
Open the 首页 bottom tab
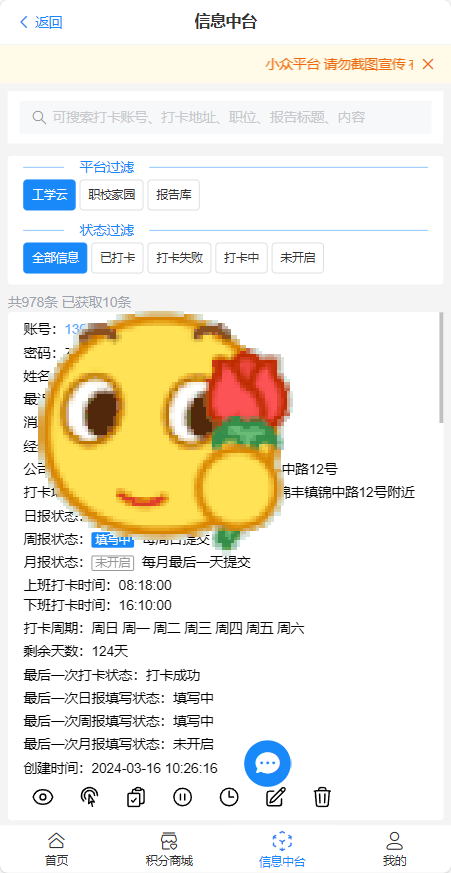(56, 849)
